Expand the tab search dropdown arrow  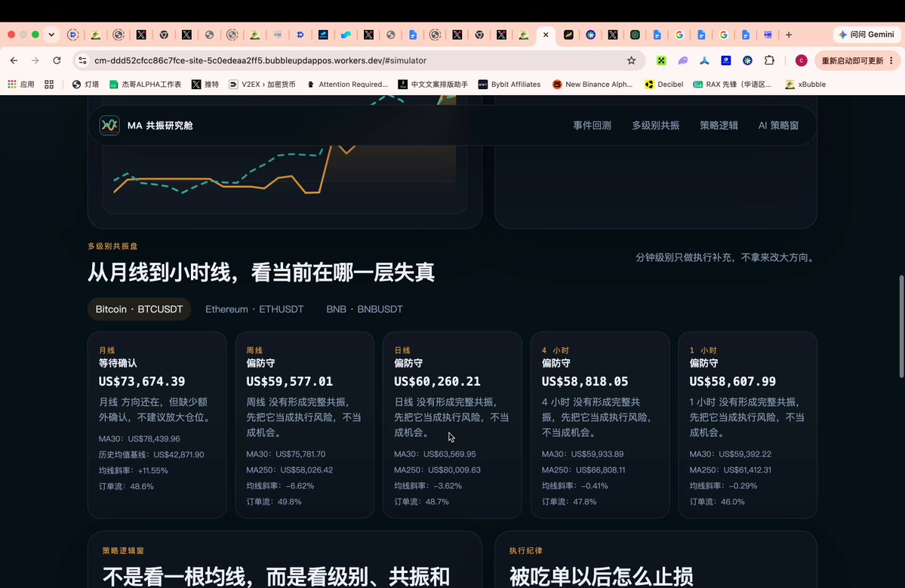[x=51, y=35]
